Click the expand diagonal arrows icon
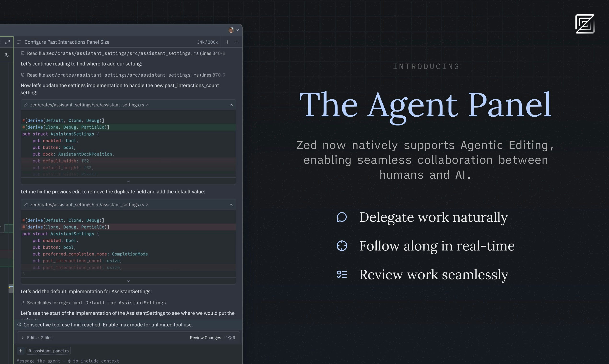This screenshot has width=609, height=364. pyautogui.click(x=8, y=42)
